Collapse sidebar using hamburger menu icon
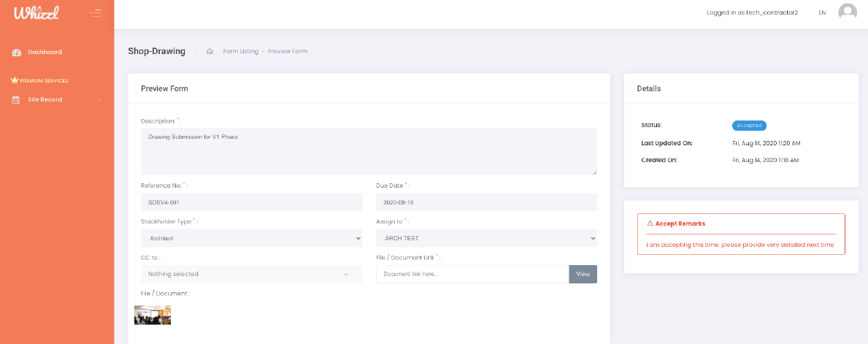 pos(95,12)
